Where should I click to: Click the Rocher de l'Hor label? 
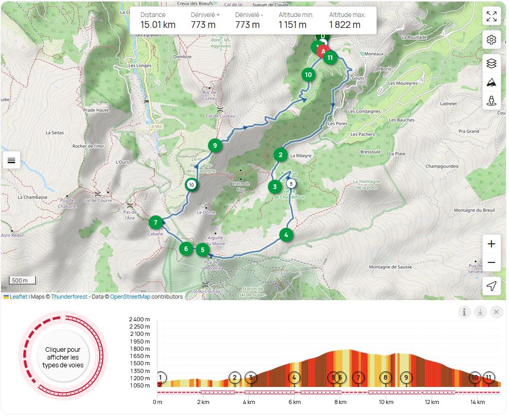tap(88, 146)
